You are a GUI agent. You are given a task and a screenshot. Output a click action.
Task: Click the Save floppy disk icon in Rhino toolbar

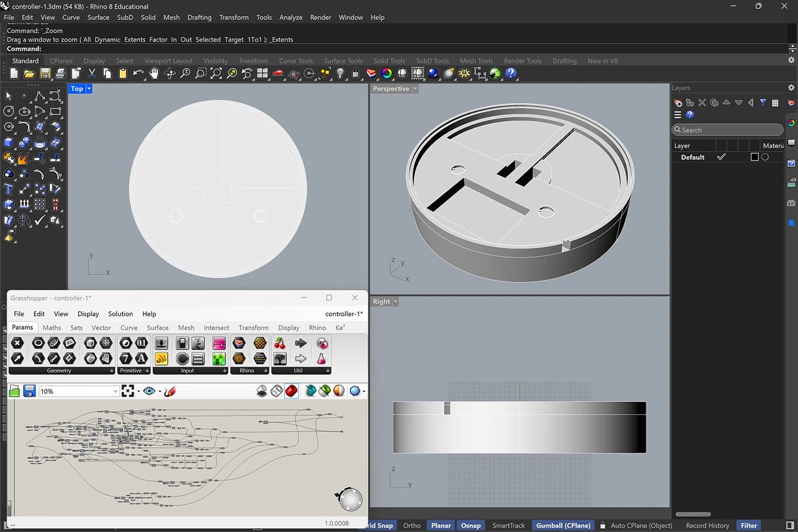coord(45,73)
